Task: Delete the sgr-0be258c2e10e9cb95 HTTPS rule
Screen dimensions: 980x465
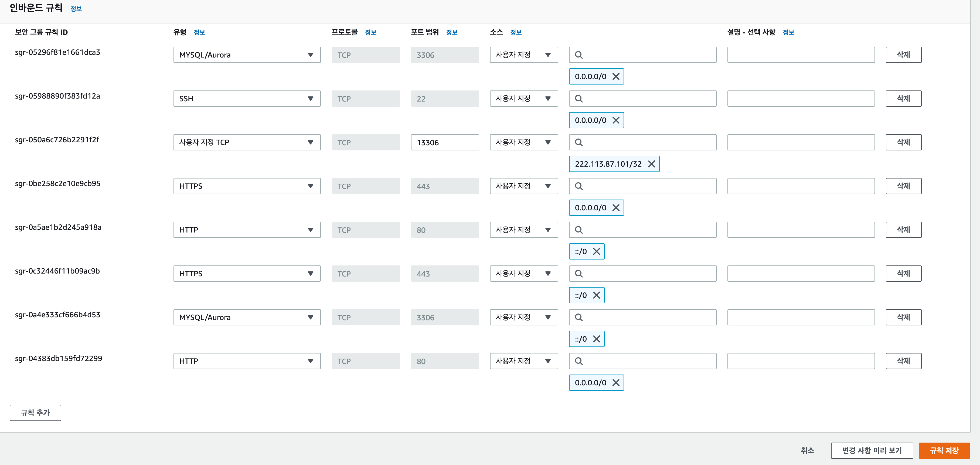Action: click(x=904, y=186)
